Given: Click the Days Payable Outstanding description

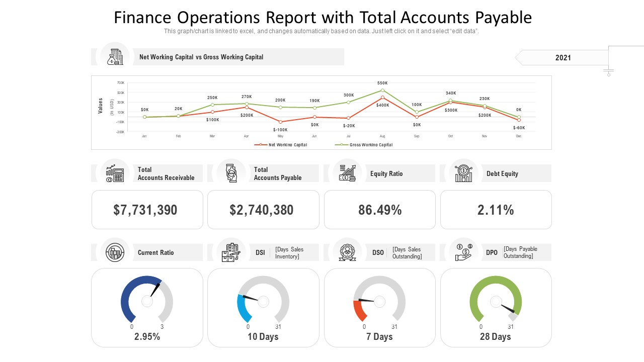Looking at the screenshot, I should (520, 252).
